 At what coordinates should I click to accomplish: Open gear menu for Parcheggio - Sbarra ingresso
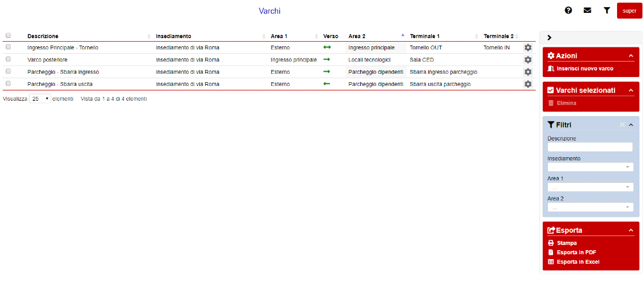coord(528,72)
